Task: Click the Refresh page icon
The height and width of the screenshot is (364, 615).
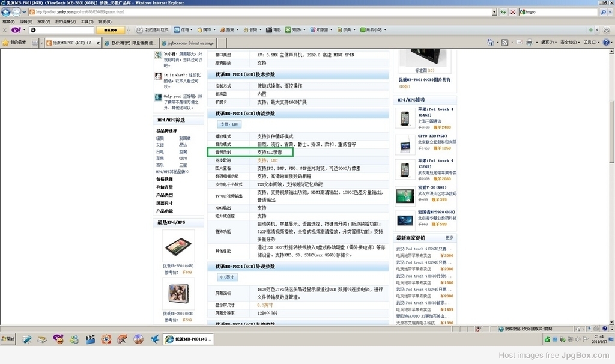Action: coord(503,12)
